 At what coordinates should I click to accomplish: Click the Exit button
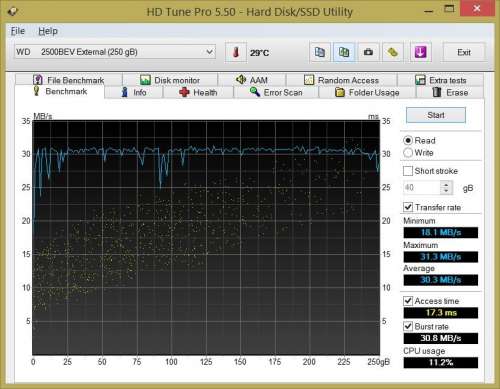tap(464, 52)
